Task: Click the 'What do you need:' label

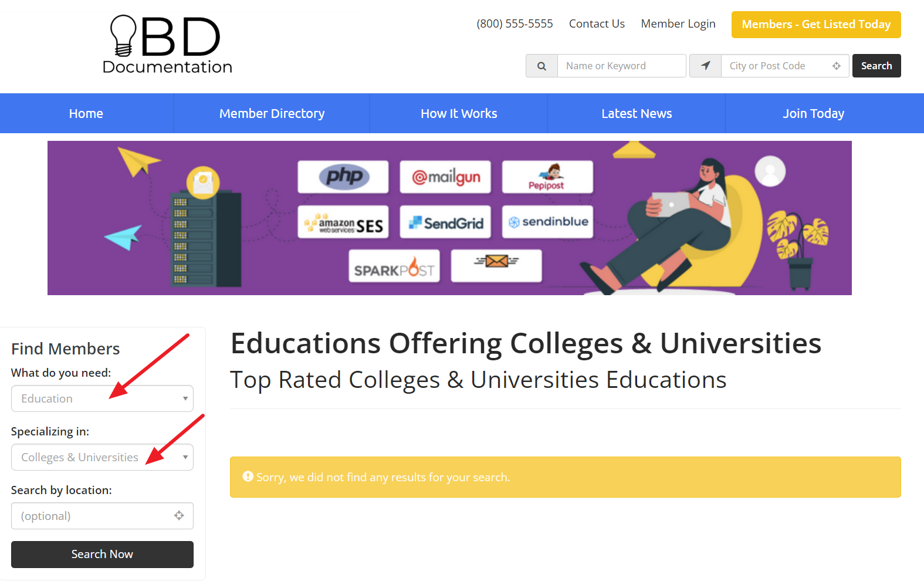Action: point(61,373)
